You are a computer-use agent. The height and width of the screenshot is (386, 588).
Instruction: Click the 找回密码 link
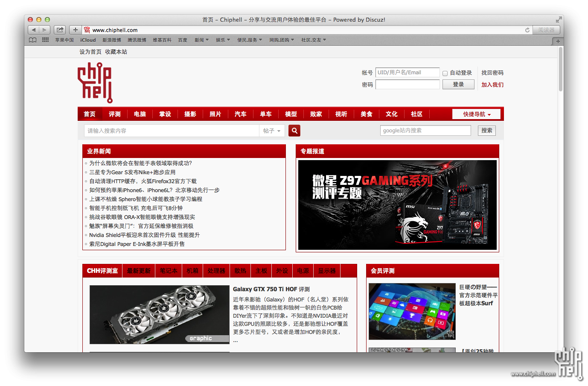(x=492, y=73)
